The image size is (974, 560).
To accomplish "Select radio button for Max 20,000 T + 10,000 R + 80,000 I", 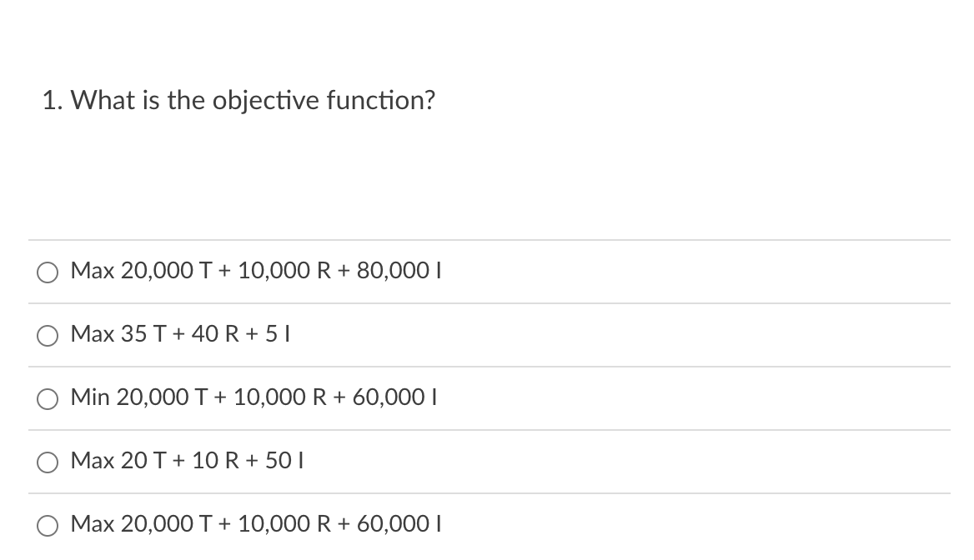I will 48,272.
